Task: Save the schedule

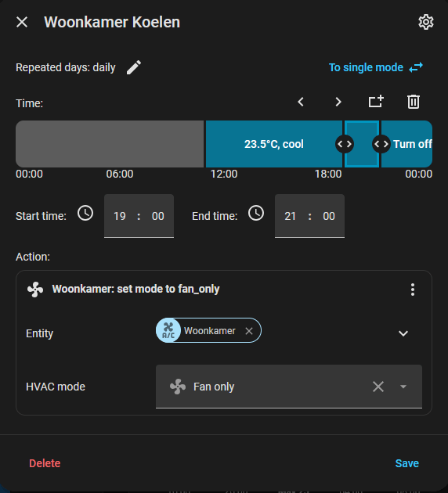Action: point(406,463)
